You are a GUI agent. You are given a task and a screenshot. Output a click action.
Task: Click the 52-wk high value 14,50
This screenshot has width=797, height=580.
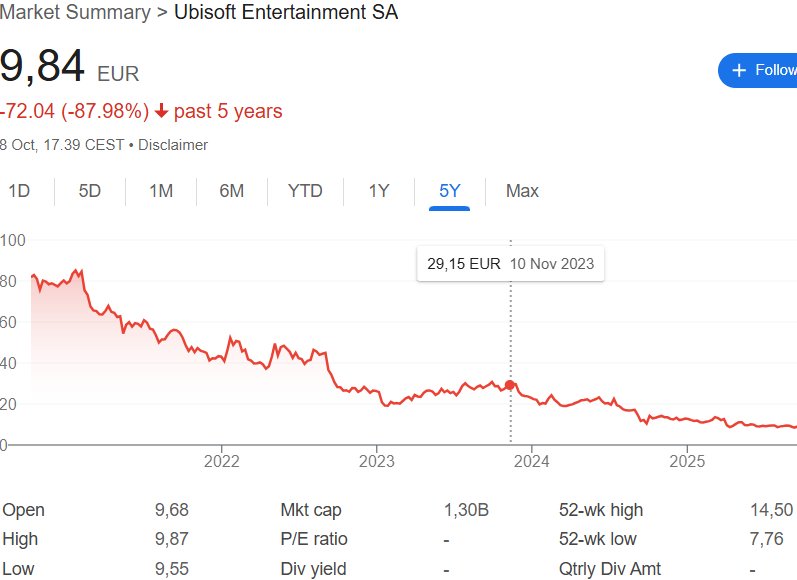click(771, 510)
